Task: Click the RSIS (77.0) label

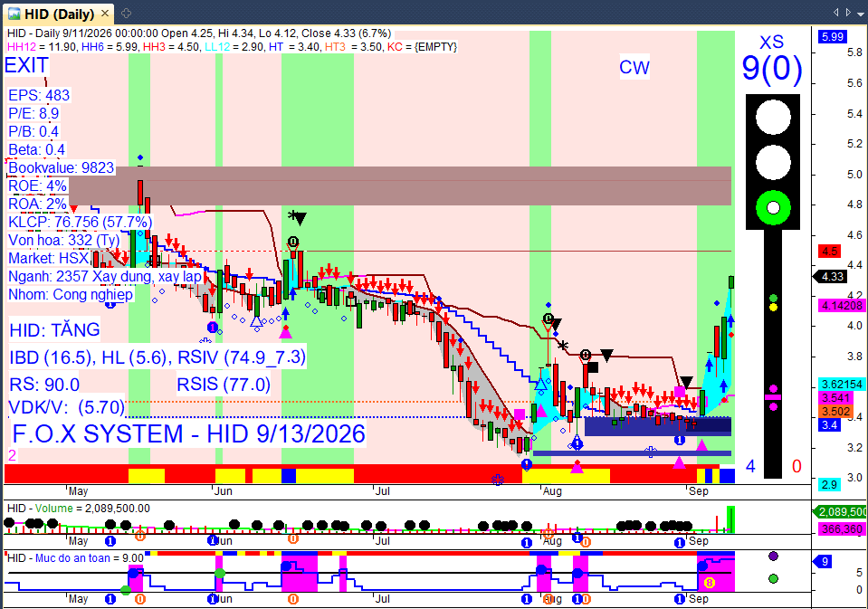Action: [224, 385]
